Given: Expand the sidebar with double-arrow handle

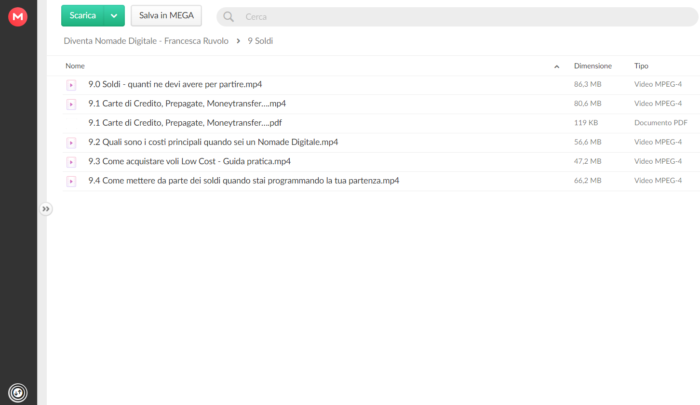Looking at the screenshot, I should point(46,209).
